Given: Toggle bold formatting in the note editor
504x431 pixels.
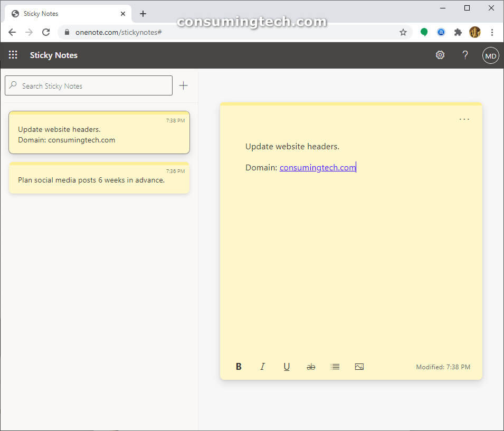Looking at the screenshot, I should click(x=239, y=366).
